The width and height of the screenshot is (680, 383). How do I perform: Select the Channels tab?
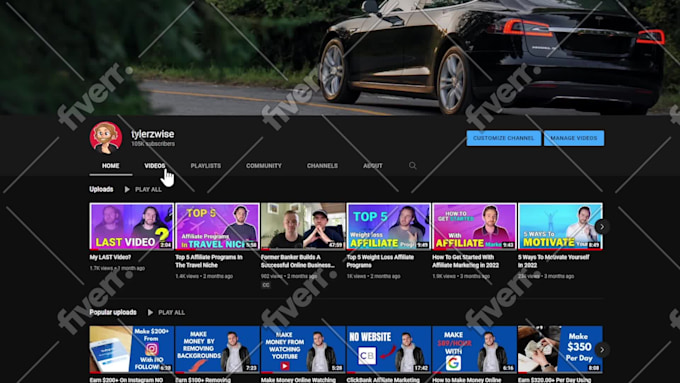(322, 166)
